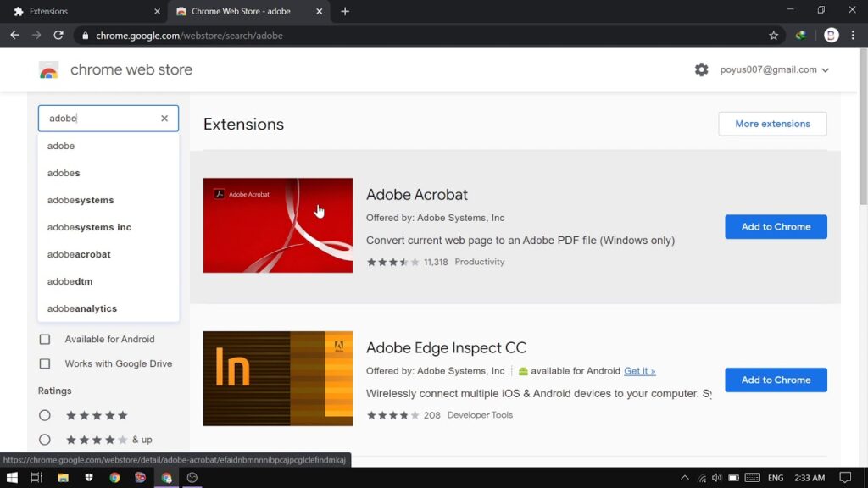Open the Adobe Acrobat extension title
The height and width of the screenshot is (488, 868).
coord(417,195)
